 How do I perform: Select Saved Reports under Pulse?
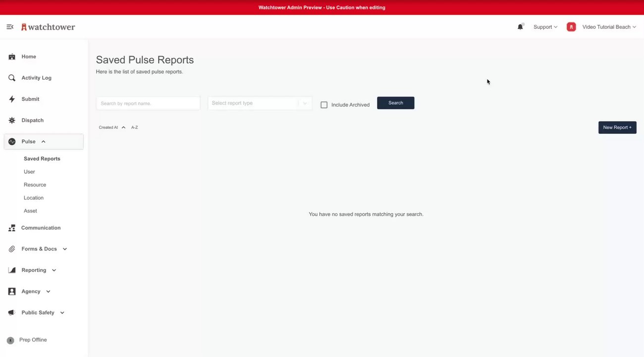point(42,159)
